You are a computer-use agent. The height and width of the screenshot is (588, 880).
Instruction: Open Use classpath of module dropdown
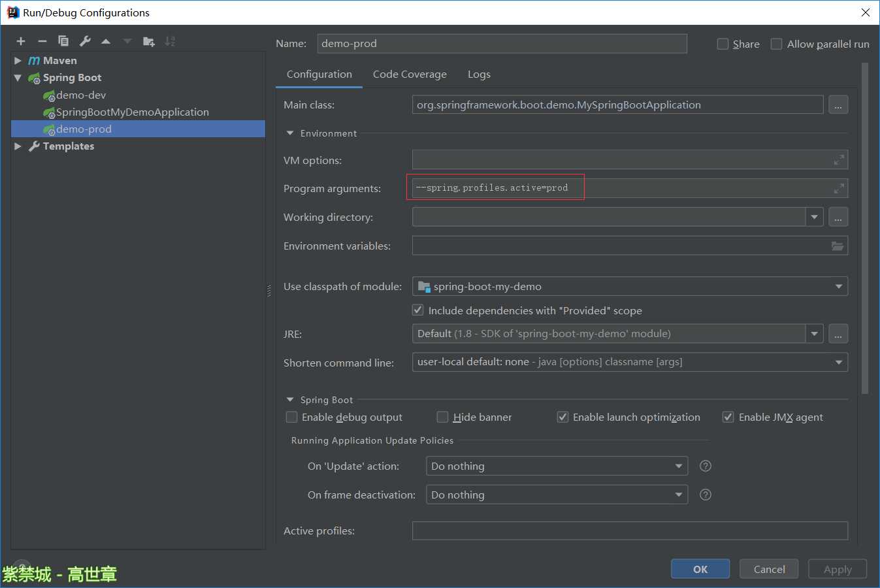(x=839, y=286)
